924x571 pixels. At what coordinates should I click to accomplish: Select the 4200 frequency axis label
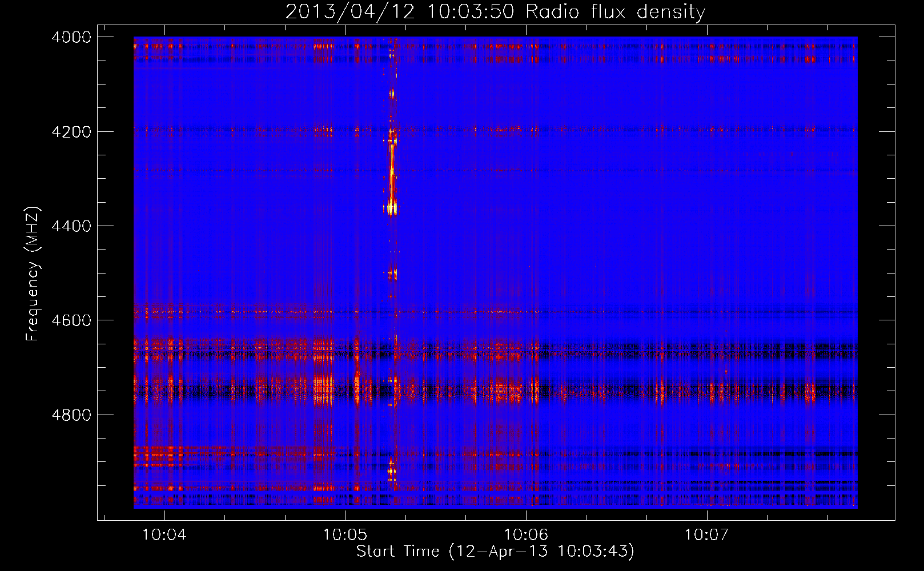tap(71, 132)
